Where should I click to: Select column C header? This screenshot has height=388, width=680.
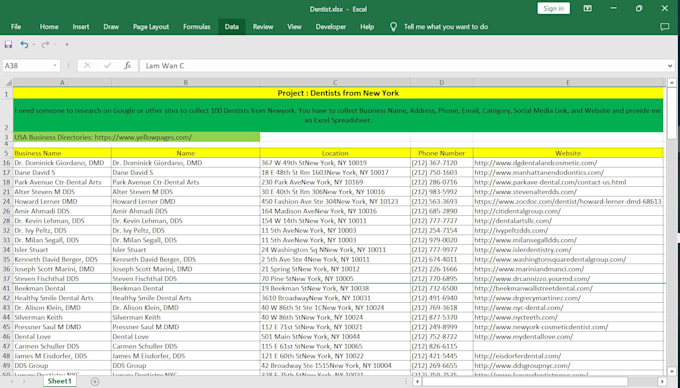pyautogui.click(x=335, y=82)
